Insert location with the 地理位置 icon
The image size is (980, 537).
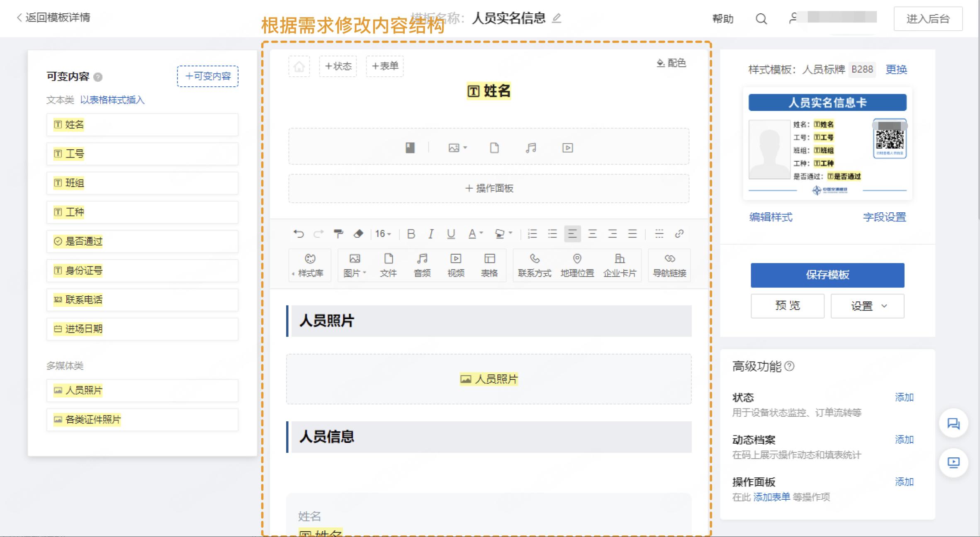pyautogui.click(x=577, y=265)
